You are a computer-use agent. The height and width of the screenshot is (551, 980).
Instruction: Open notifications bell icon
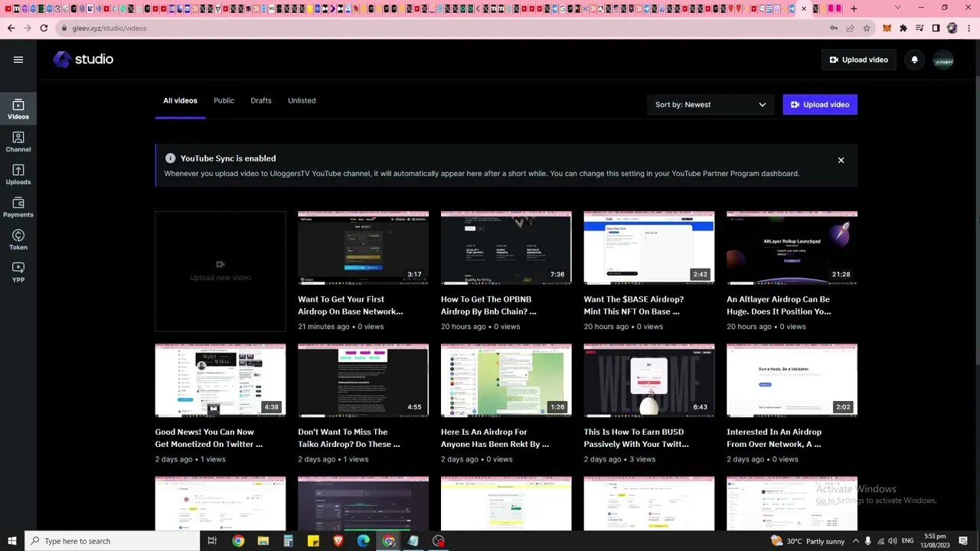tap(914, 60)
